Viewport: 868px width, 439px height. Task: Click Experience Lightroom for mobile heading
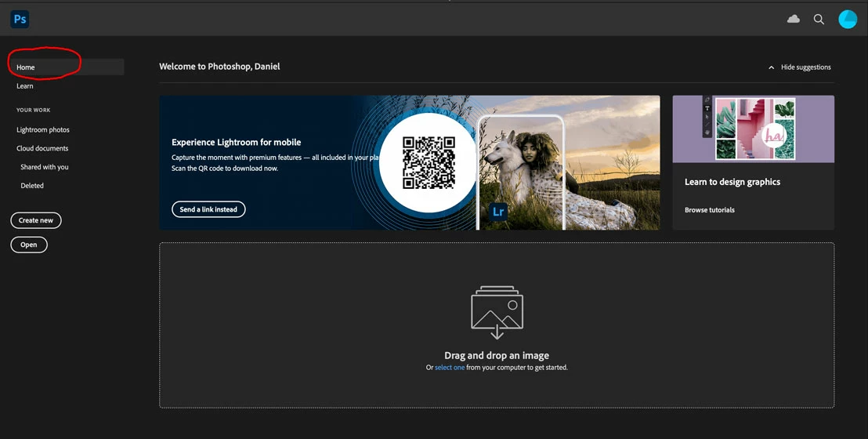237,143
